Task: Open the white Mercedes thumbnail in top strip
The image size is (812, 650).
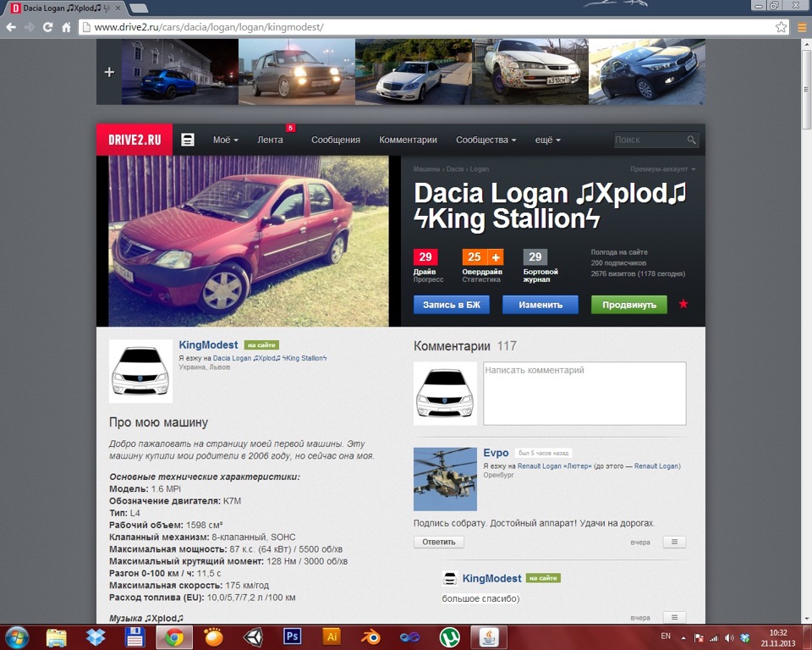Action: pyautogui.click(x=414, y=72)
